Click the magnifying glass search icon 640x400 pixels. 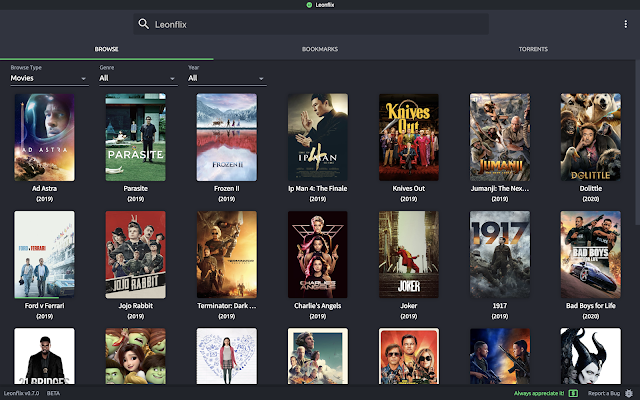coord(143,24)
